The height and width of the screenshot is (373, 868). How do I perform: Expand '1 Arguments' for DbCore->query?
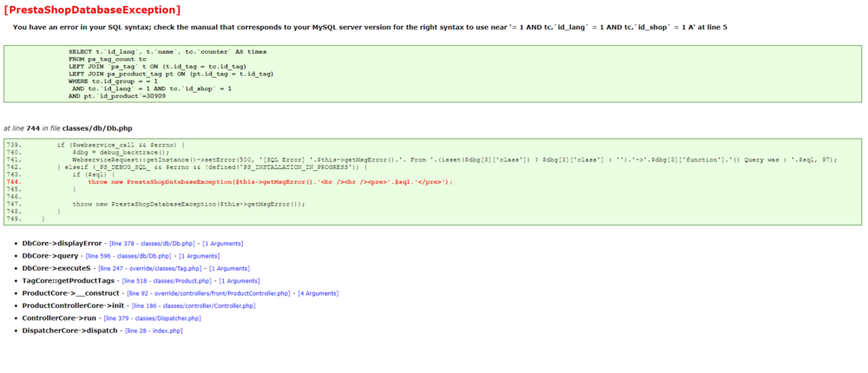199,256
